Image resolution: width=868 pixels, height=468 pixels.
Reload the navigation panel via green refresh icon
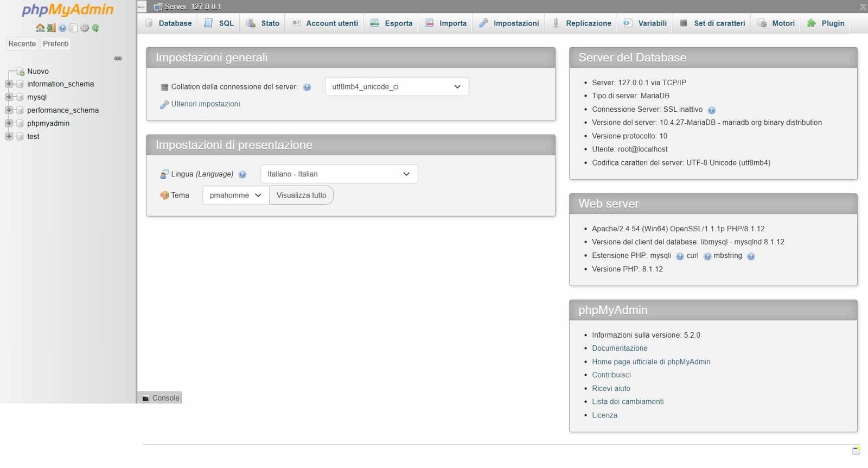95,28
